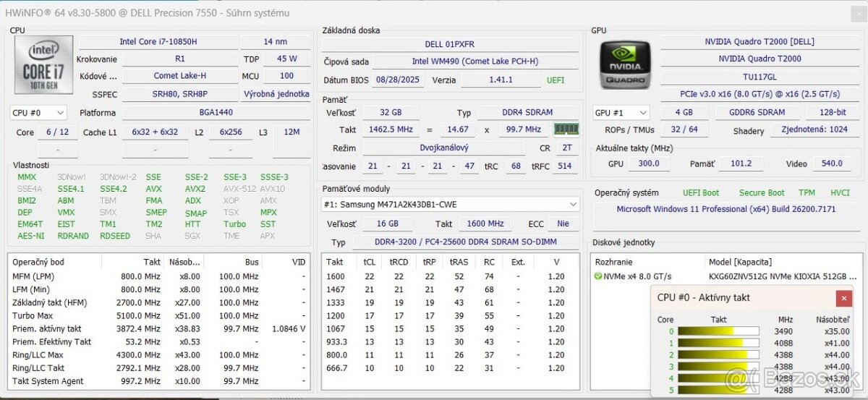Screen dimensions: 868x400
Task: Click the HVCI indicator
Action: [x=840, y=193]
